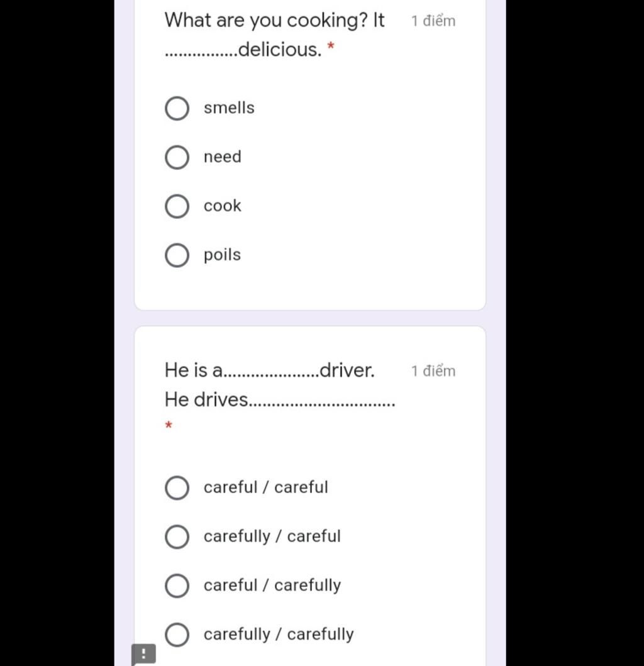Choose the radio circle for carefully / carefully
Viewport: 644px width, 666px height.
[x=177, y=635]
